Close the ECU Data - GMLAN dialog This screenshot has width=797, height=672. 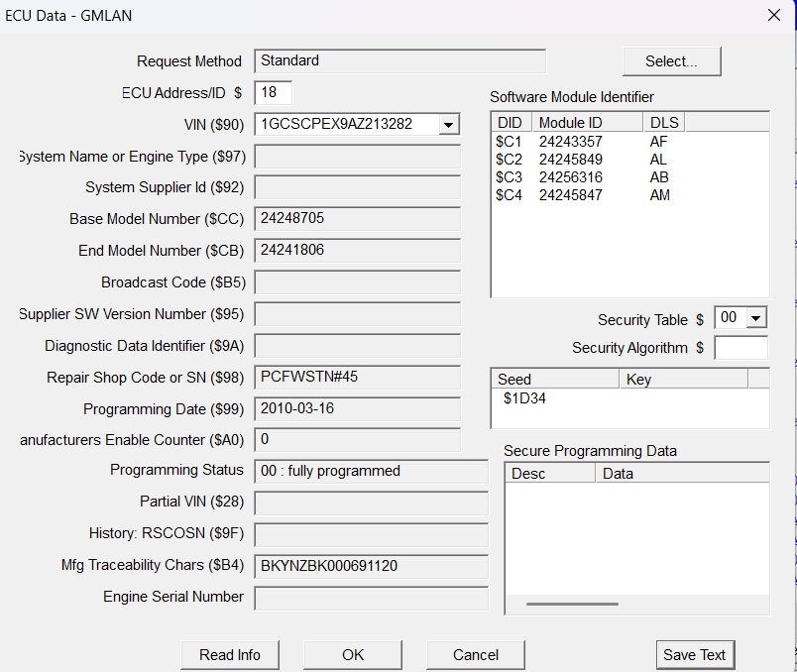point(774,15)
